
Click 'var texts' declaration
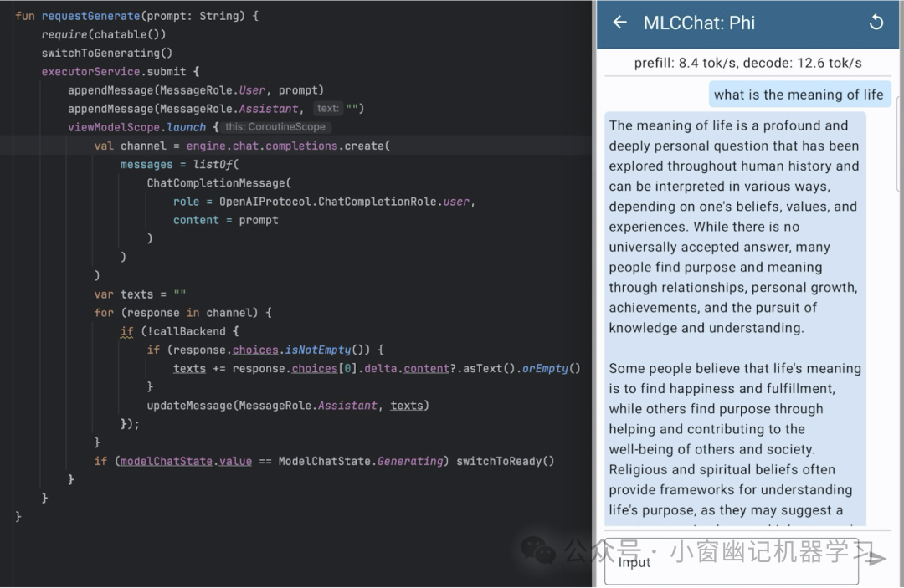pyautogui.click(x=124, y=294)
